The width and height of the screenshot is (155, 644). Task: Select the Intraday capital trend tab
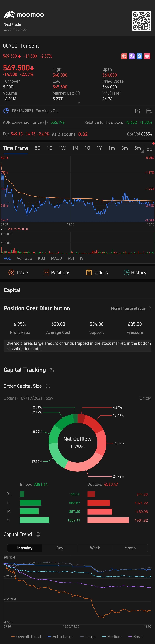point(25,548)
